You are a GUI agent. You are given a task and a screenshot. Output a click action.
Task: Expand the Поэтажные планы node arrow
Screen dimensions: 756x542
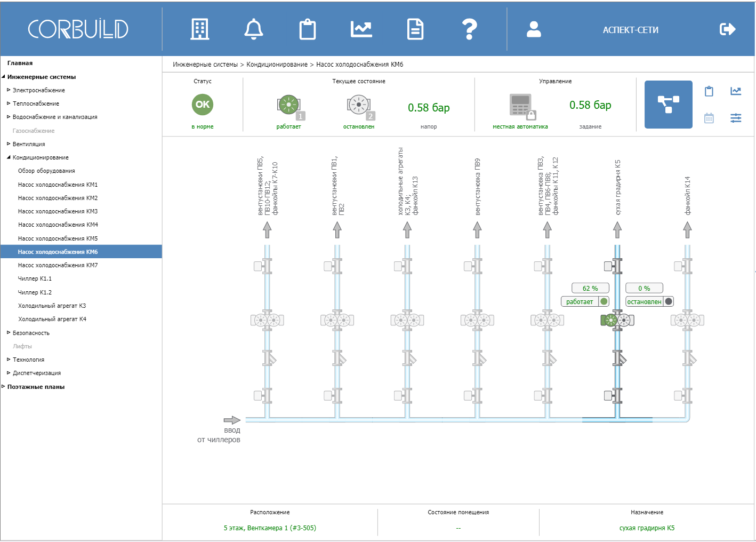point(3,387)
